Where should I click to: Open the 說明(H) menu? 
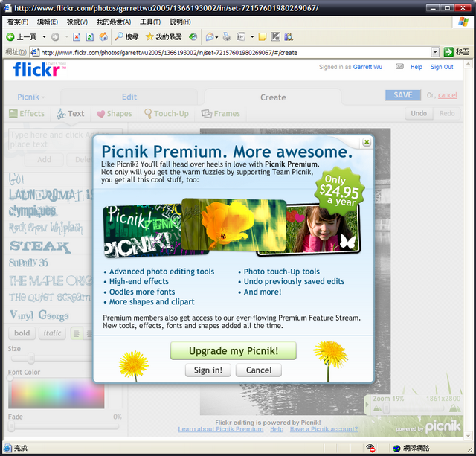click(180, 22)
